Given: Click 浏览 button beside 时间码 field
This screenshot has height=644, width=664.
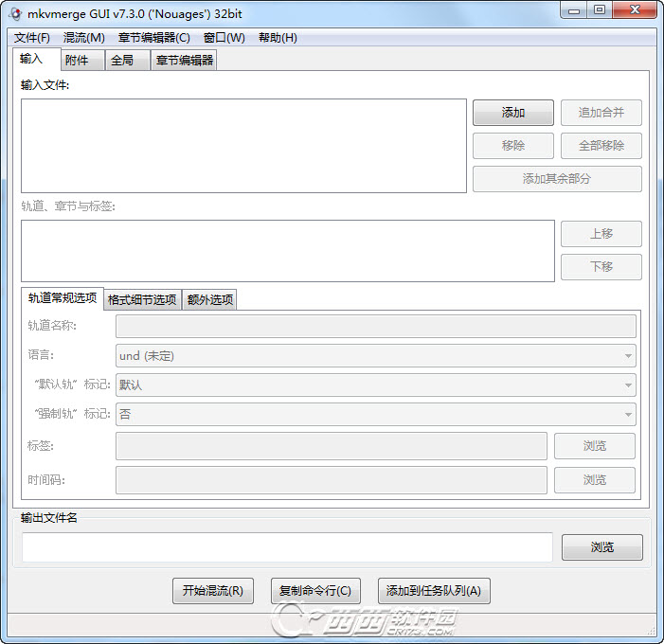Looking at the screenshot, I should (x=595, y=480).
